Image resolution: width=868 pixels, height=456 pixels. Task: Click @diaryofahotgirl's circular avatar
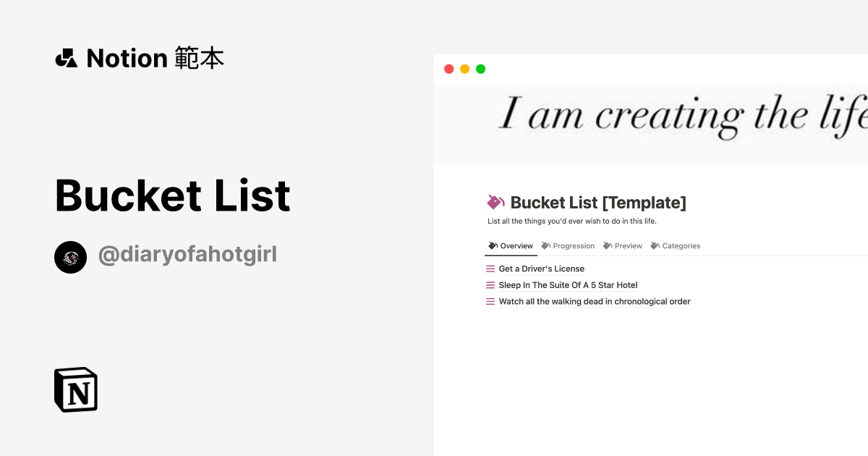(70, 257)
